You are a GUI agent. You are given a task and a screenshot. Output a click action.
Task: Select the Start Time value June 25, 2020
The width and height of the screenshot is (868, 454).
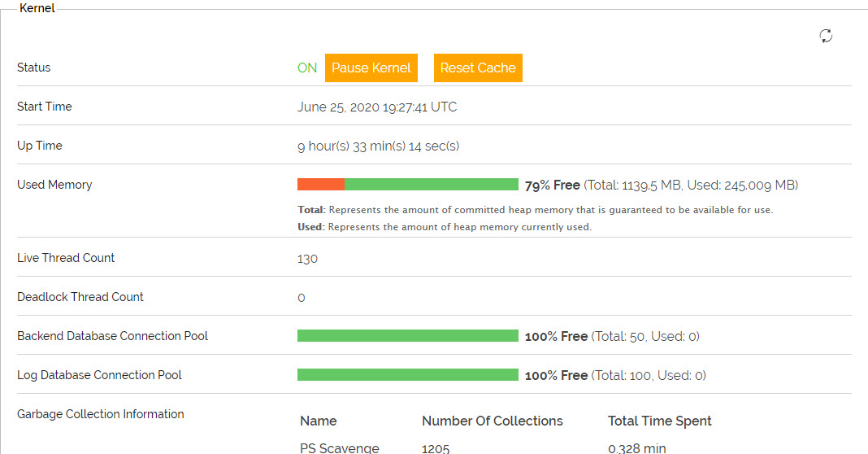(x=377, y=107)
